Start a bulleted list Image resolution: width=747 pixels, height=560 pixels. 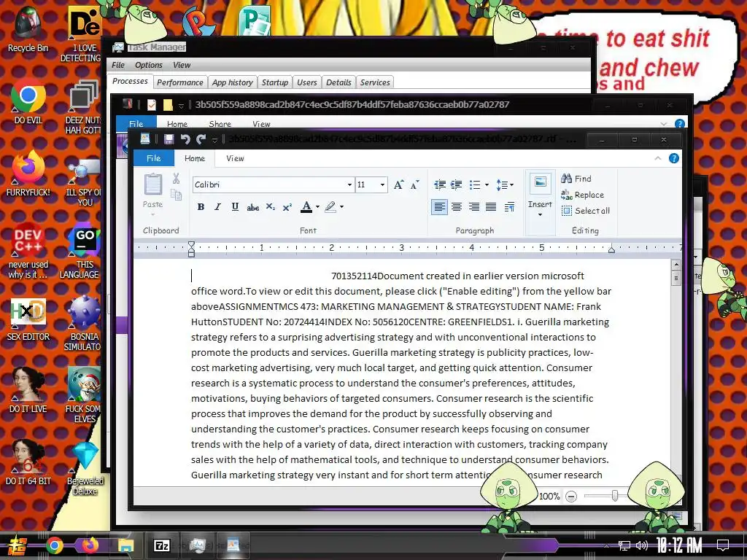tap(474, 184)
